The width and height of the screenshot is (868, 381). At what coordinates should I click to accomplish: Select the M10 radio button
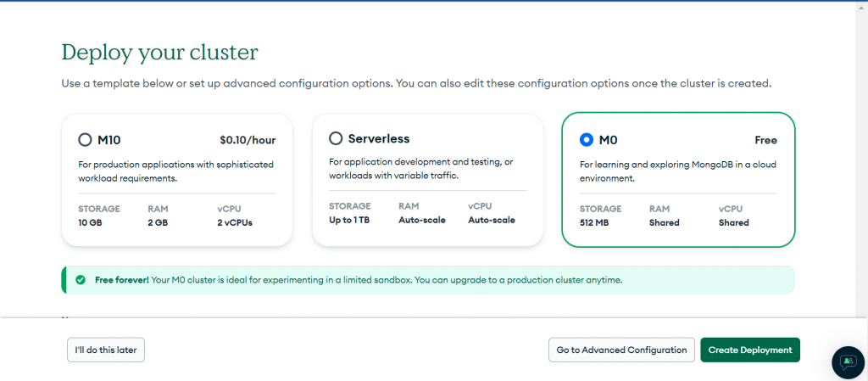point(85,140)
